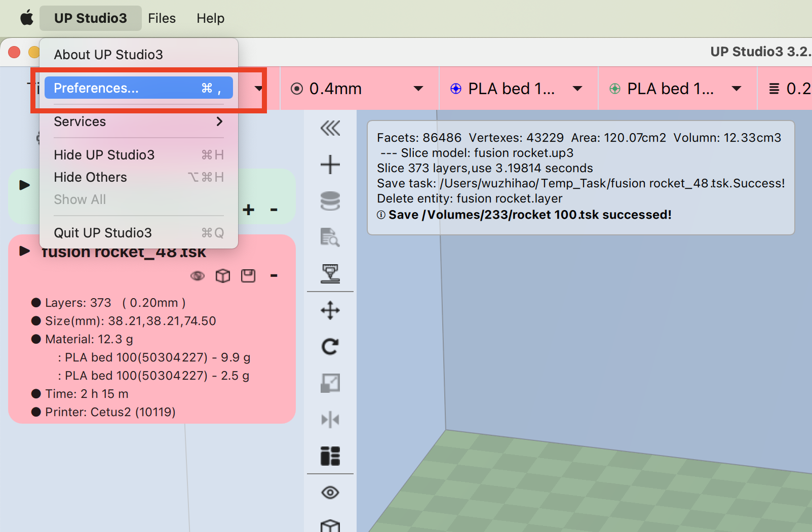The image size is (812, 532).
Task: Click the PLA bed 100 - 9.9 g line
Action: (x=154, y=357)
